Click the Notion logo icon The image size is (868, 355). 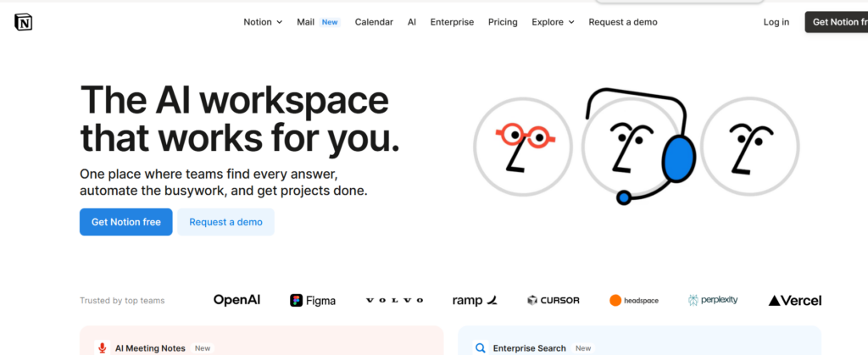click(x=23, y=22)
